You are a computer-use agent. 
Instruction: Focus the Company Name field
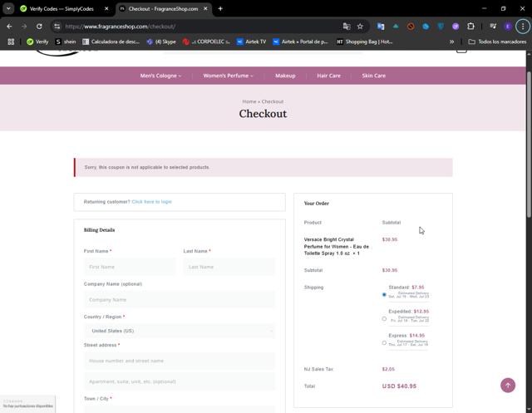[180, 300]
